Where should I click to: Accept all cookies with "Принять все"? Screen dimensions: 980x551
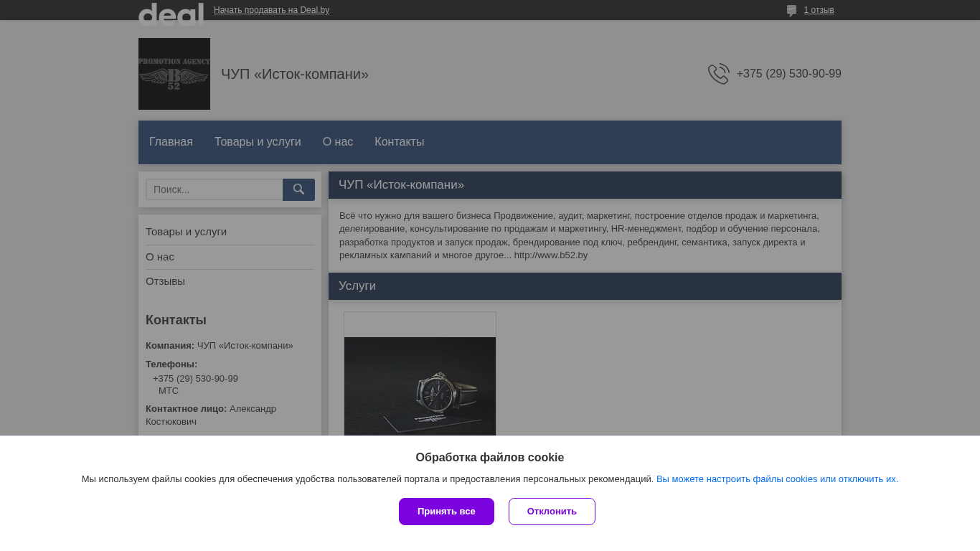446,512
